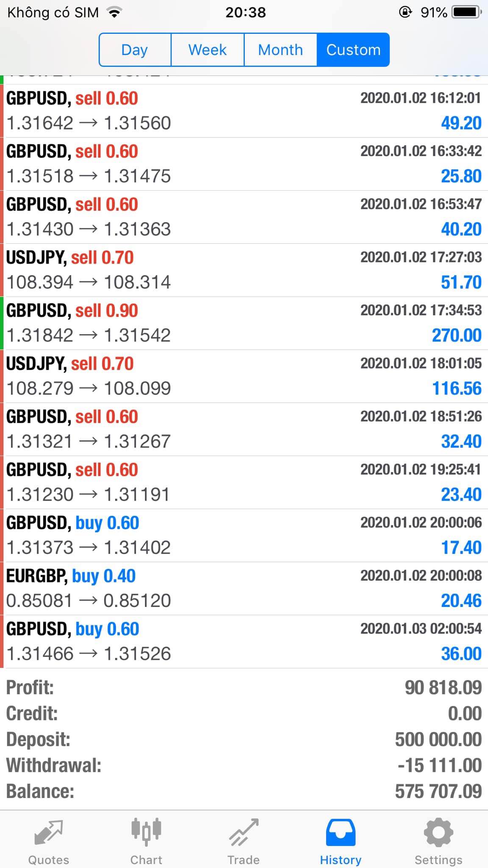Open USDJPY sell trade closed at 108.099
The width and height of the screenshot is (488, 868).
point(244,376)
